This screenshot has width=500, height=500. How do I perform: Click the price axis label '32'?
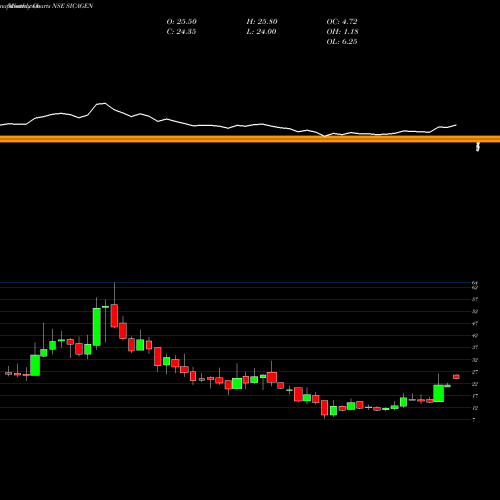[475, 360]
